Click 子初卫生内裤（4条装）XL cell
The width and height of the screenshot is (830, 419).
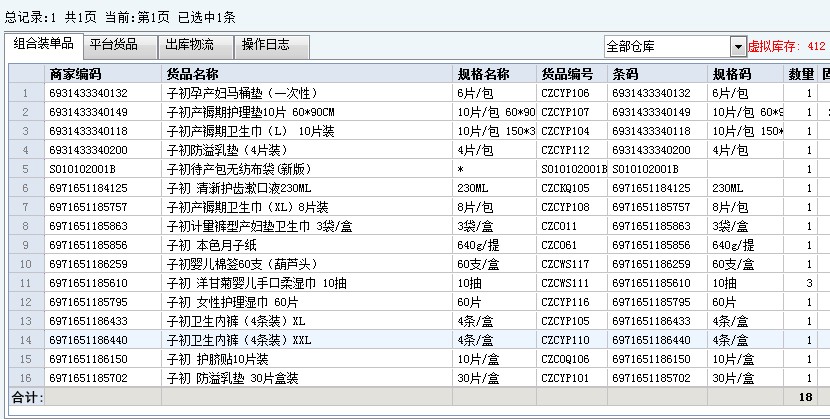pyautogui.click(x=306, y=321)
